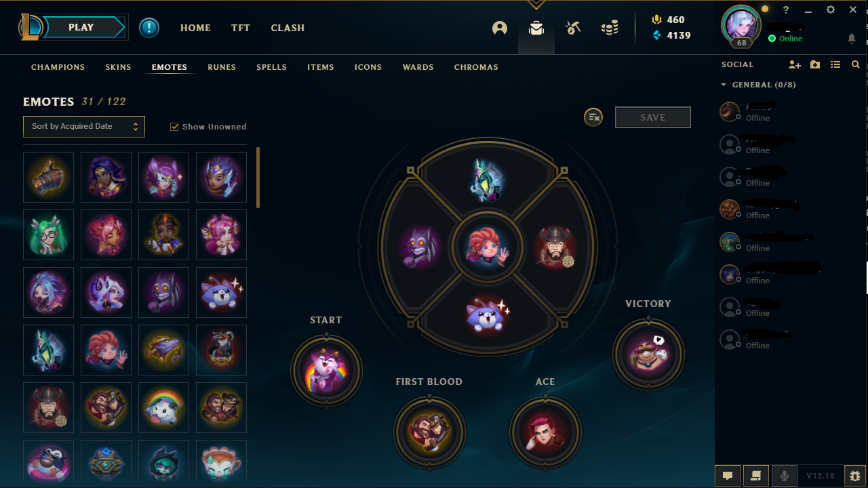Click the clear all emotes icon
Screen dimensions: 868x488
[593, 117]
